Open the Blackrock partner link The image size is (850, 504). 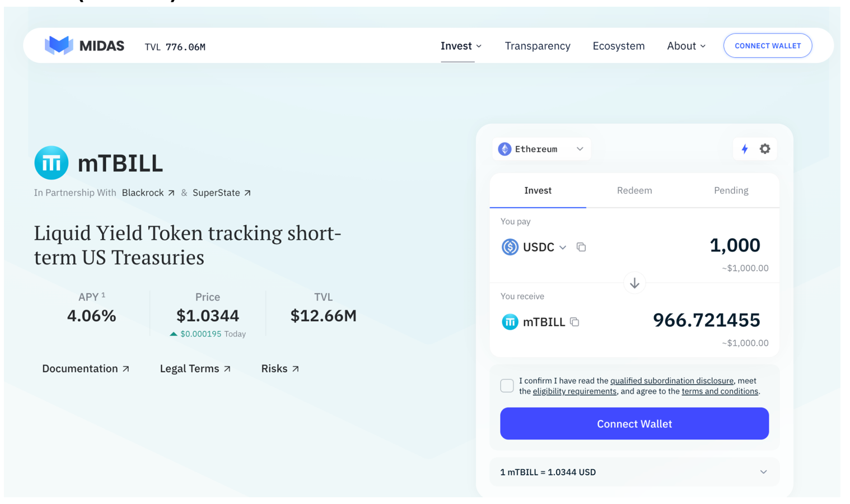tap(148, 193)
